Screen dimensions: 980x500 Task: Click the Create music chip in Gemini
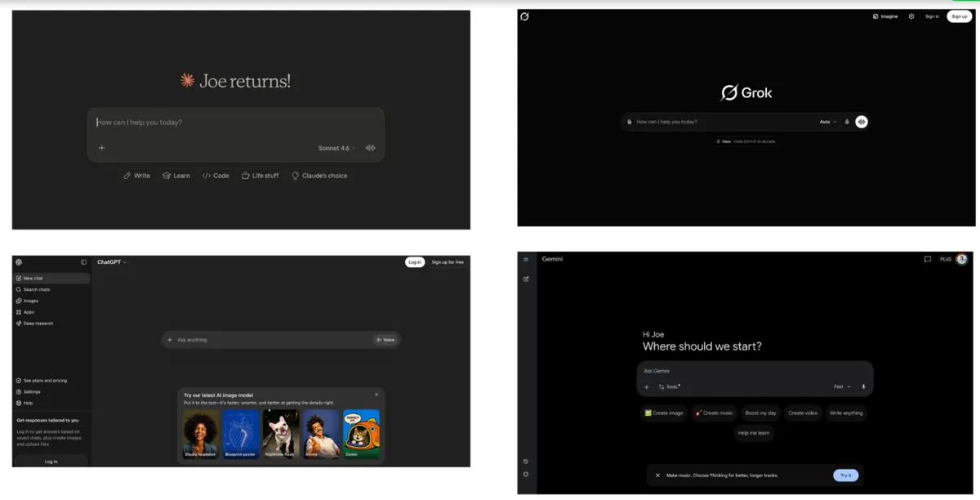(714, 413)
